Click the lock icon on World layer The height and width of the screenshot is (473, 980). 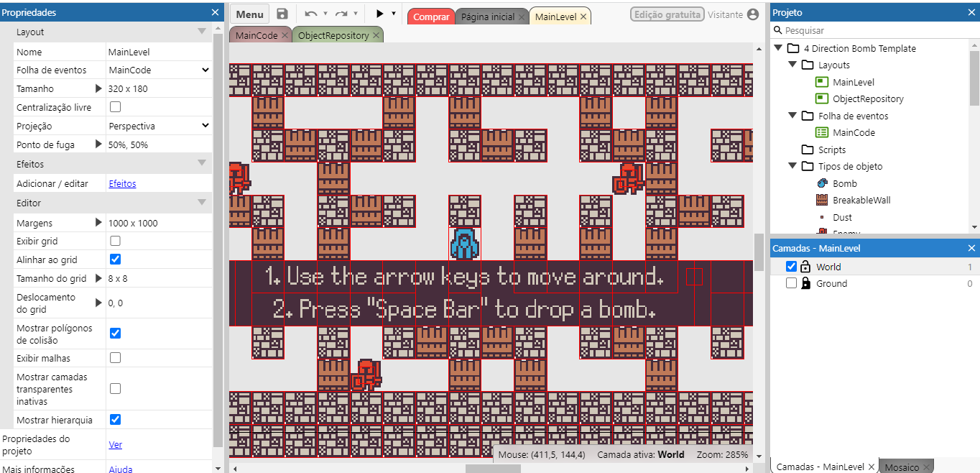click(805, 267)
